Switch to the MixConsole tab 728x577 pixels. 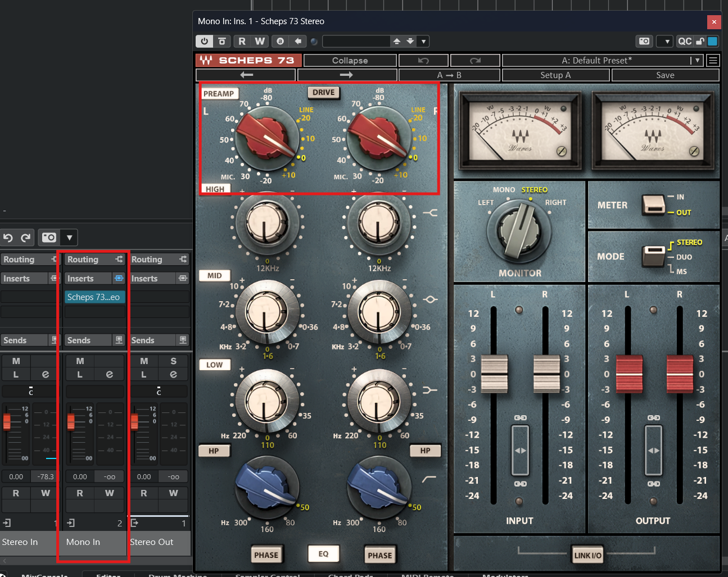[x=44, y=575]
